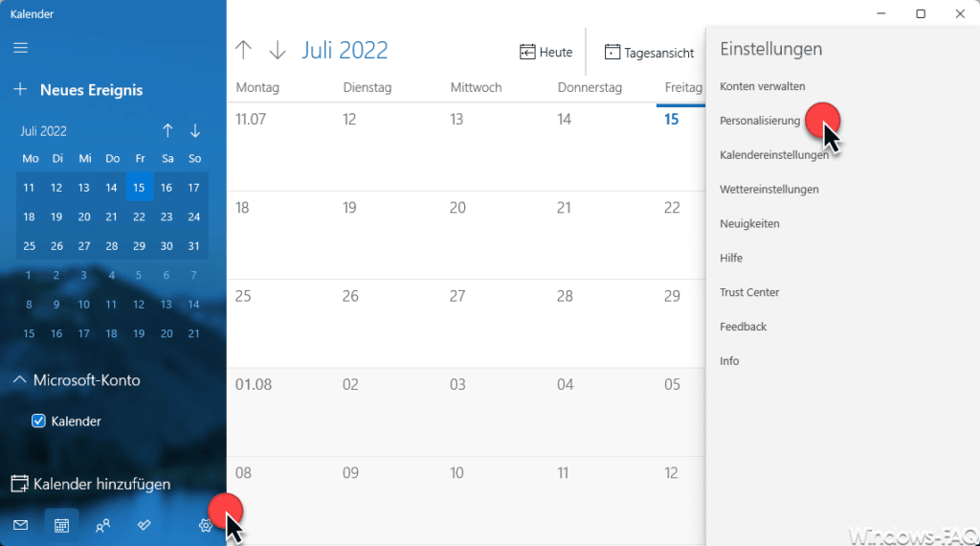Open day 04 cell in August row
This screenshot has width=980, height=546.
pyautogui.click(x=602, y=412)
